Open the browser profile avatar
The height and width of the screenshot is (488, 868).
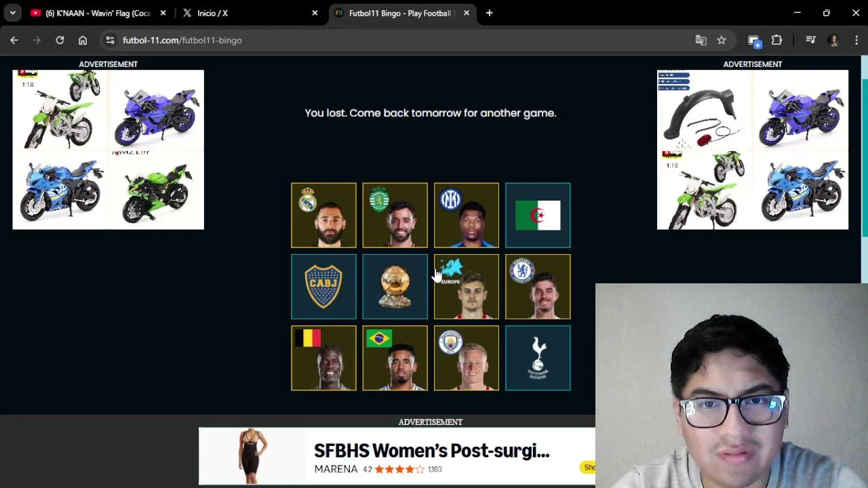[833, 40]
